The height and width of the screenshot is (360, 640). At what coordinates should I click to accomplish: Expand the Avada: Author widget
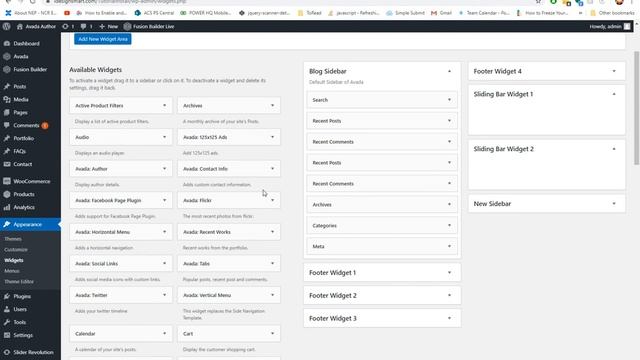tap(164, 169)
